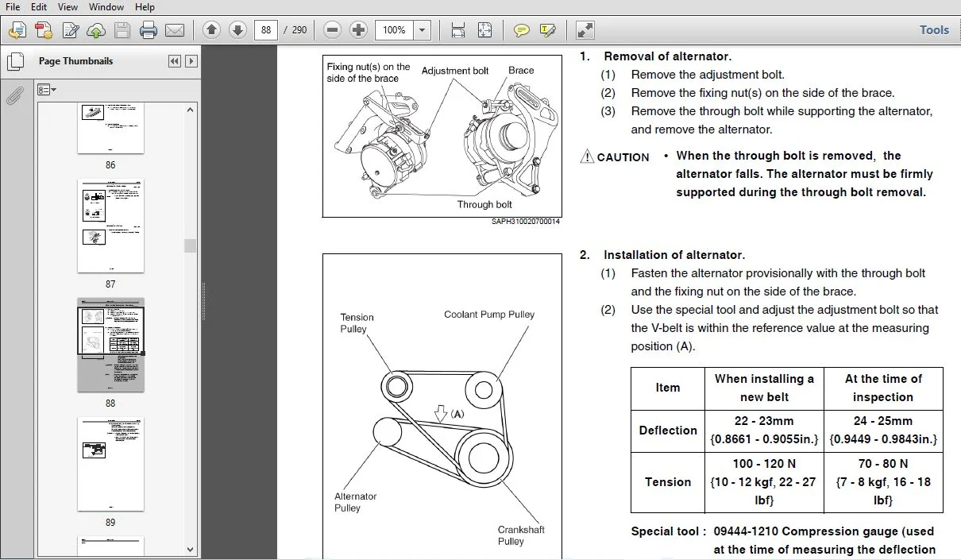Click the 'Item' table header cell
This screenshot has height=560, width=961.
[x=668, y=388]
